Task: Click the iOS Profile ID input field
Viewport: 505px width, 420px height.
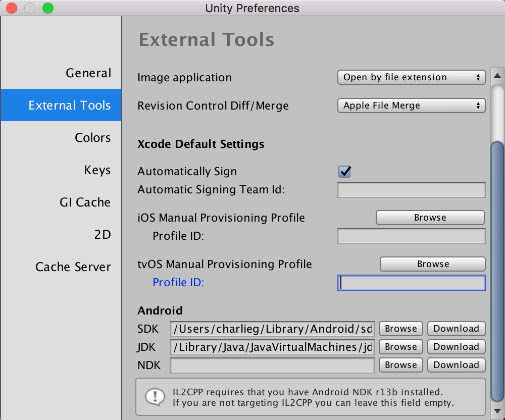Action: 411,236
